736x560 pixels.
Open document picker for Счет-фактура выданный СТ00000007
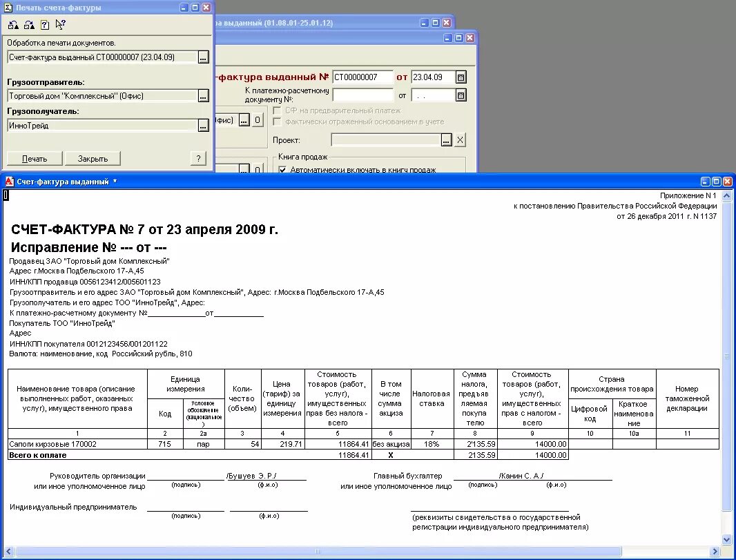click(x=203, y=58)
